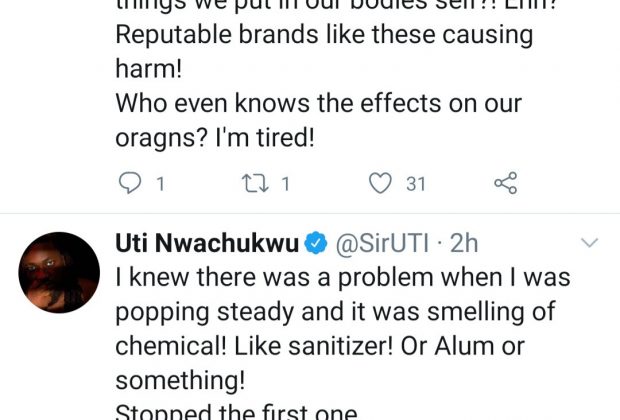Share the tweet via the share icon

506,183
